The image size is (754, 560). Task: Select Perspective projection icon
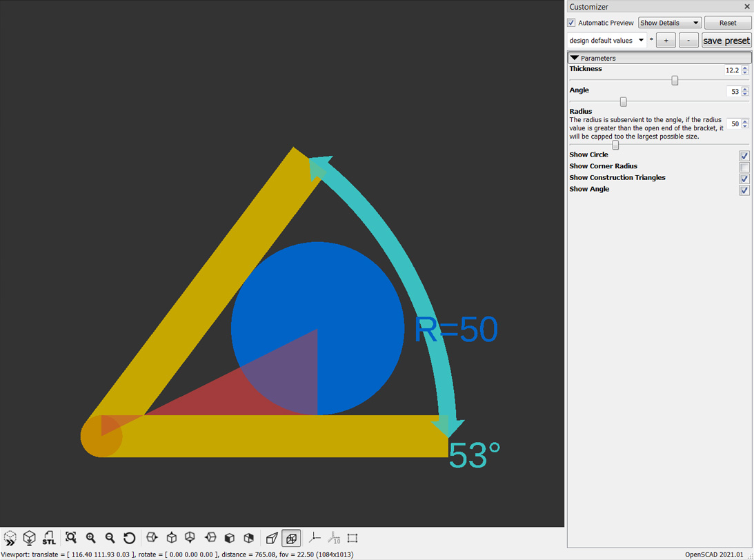pos(272,538)
